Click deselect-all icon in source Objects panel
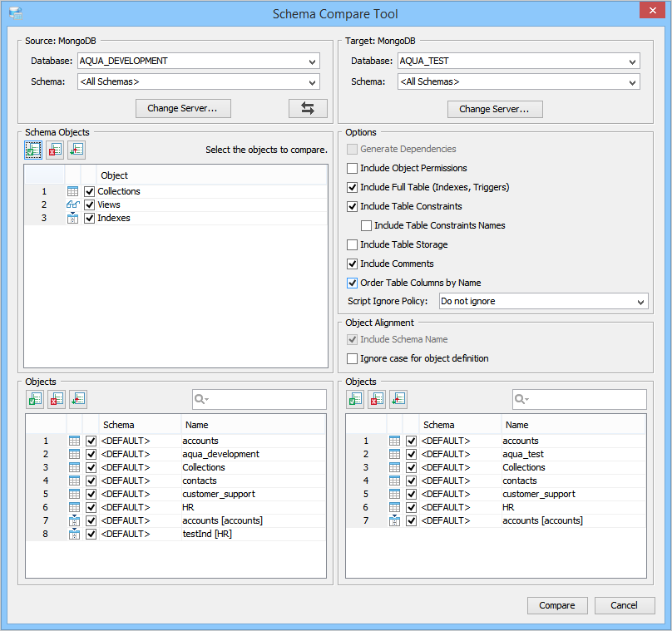The height and width of the screenshot is (631, 672). tap(57, 400)
